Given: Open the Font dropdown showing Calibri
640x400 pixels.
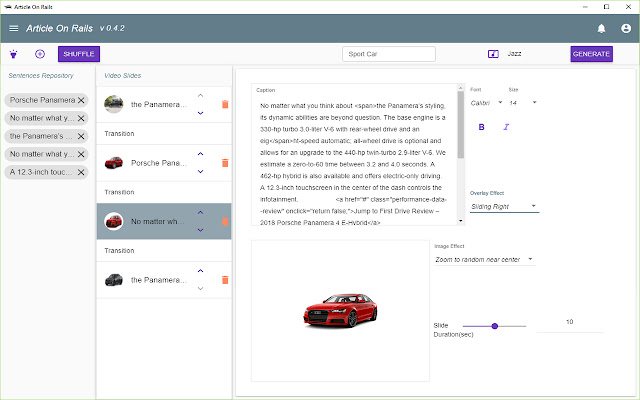Looking at the screenshot, I should (486, 103).
